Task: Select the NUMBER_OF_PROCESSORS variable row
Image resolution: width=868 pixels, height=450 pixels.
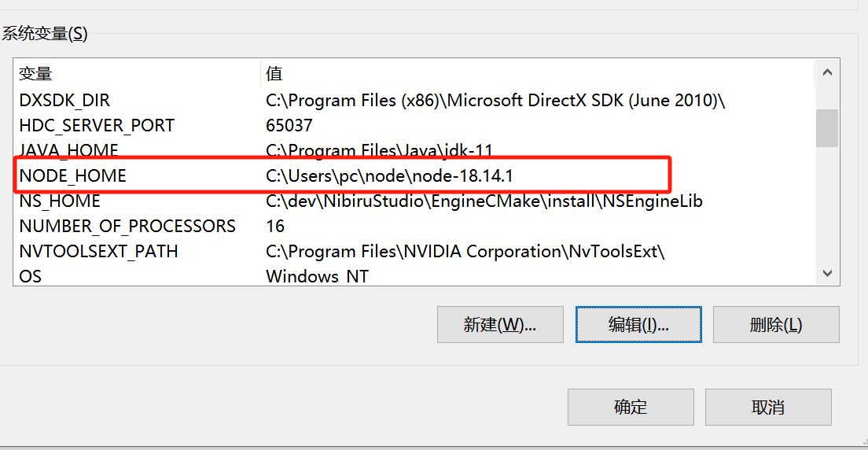Action: (x=127, y=227)
